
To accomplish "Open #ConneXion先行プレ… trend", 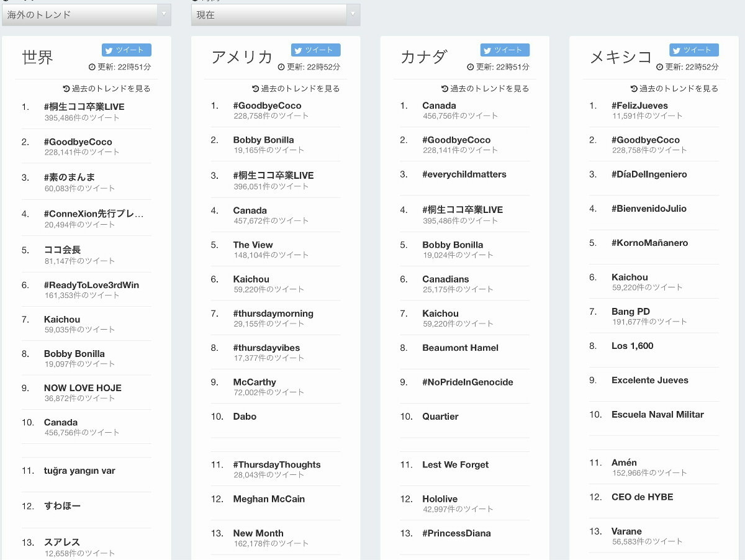I will click(94, 214).
